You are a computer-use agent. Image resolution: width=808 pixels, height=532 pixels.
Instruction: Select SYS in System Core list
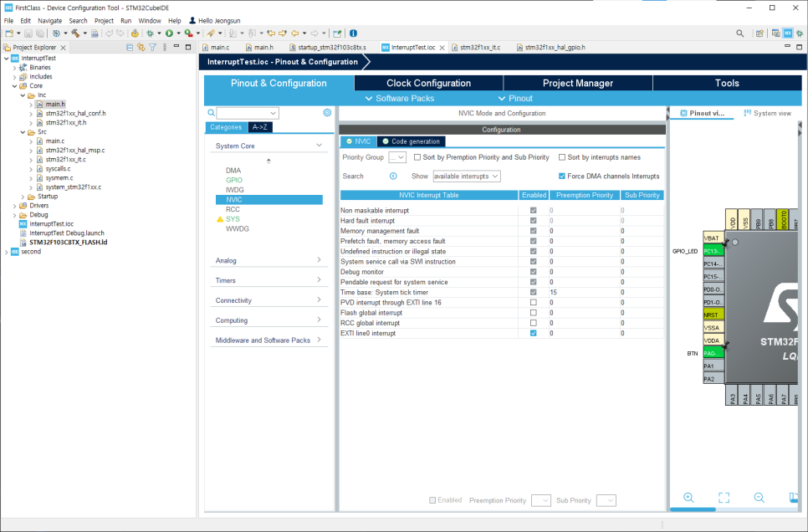tap(233, 219)
